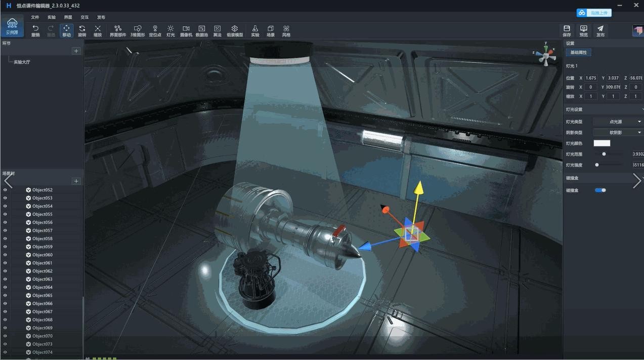The image size is (644, 360).
Task: Hide Object052 using its eye icon
Action: pyautogui.click(x=6, y=190)
